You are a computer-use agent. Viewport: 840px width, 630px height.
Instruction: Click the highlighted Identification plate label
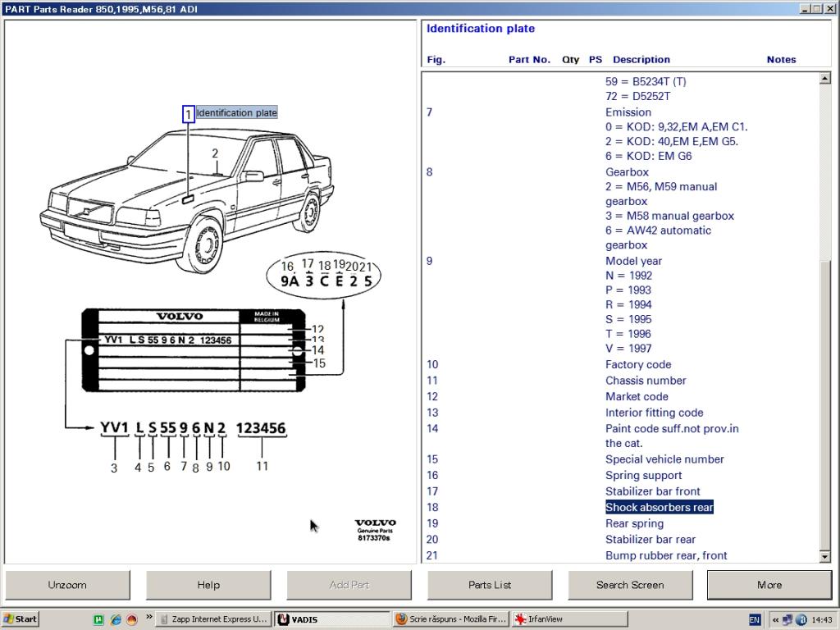[237, 112]
